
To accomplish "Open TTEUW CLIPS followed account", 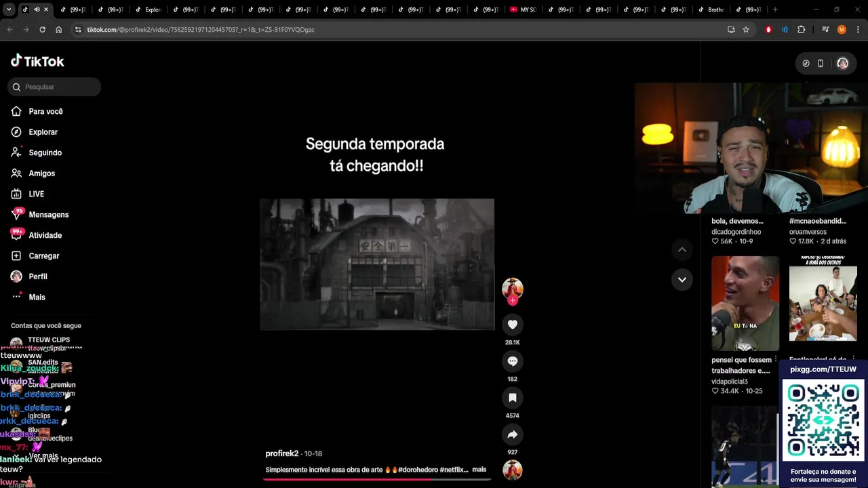I will click(49, 340).
